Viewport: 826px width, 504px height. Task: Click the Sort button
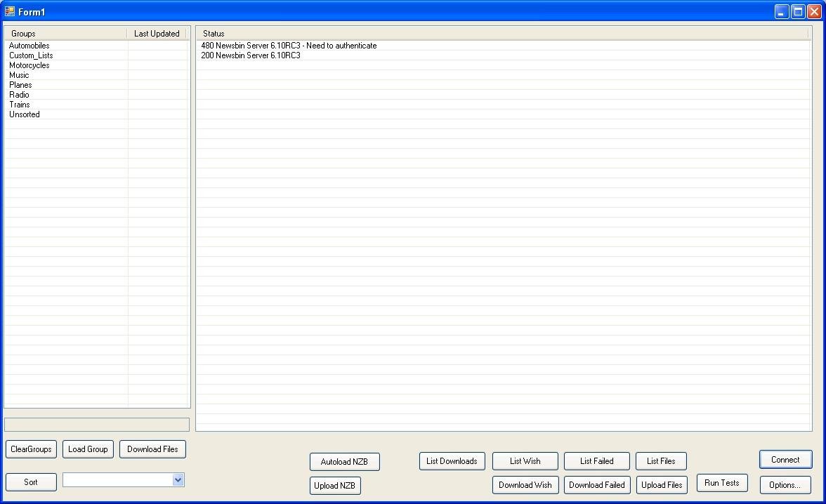(31, 482)
